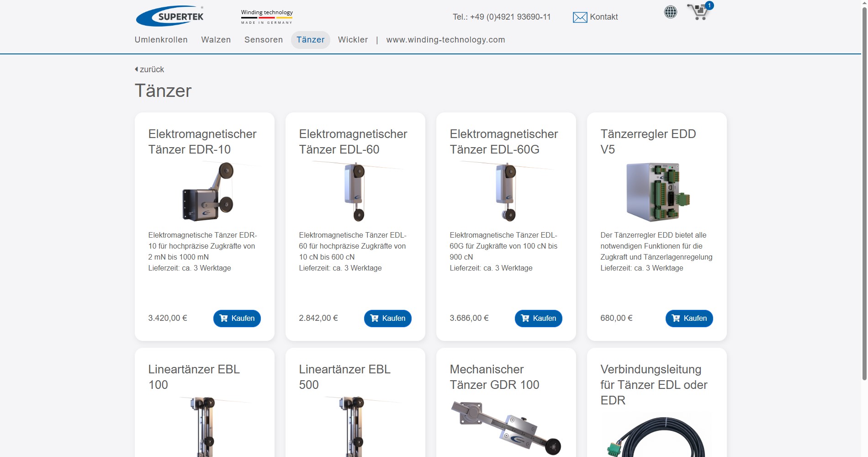Viewport: 868px width, 457px height.
Task: Open the Wickler category
Action: point(353,40)
